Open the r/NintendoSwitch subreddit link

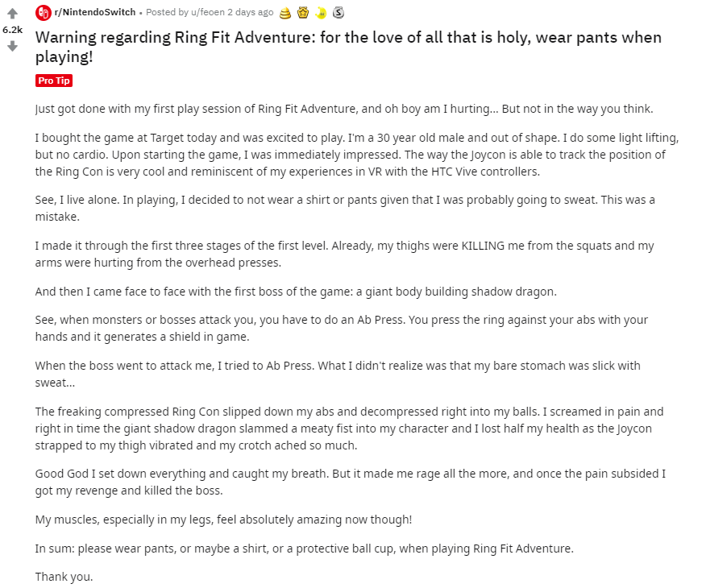95,12
